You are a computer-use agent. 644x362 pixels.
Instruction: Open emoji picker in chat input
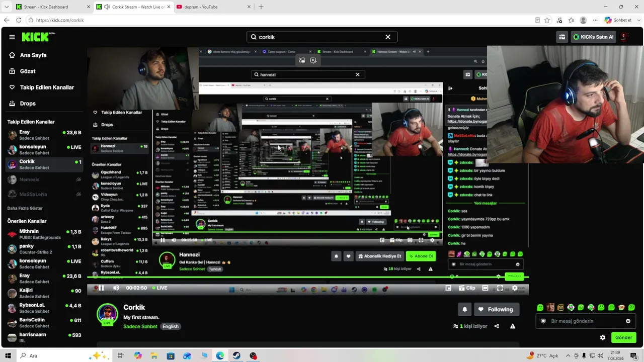point(628,321)
